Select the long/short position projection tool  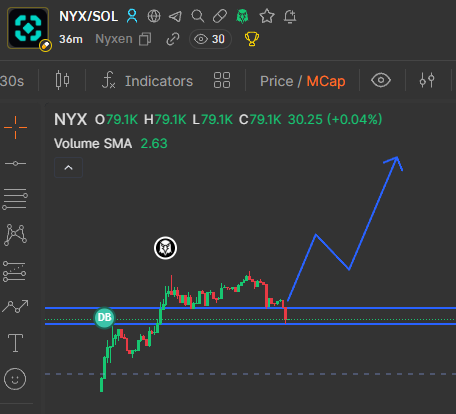click(14, 271)
